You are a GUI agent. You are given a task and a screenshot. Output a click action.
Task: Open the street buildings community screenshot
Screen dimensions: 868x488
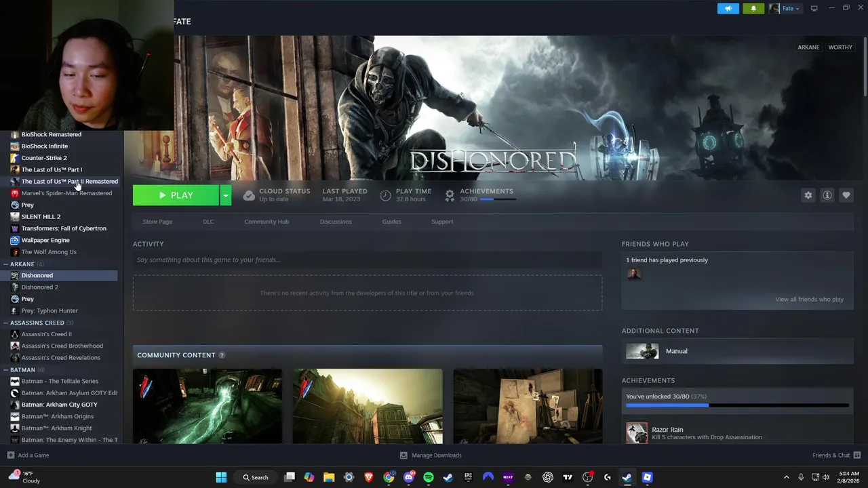coord(368,406)
